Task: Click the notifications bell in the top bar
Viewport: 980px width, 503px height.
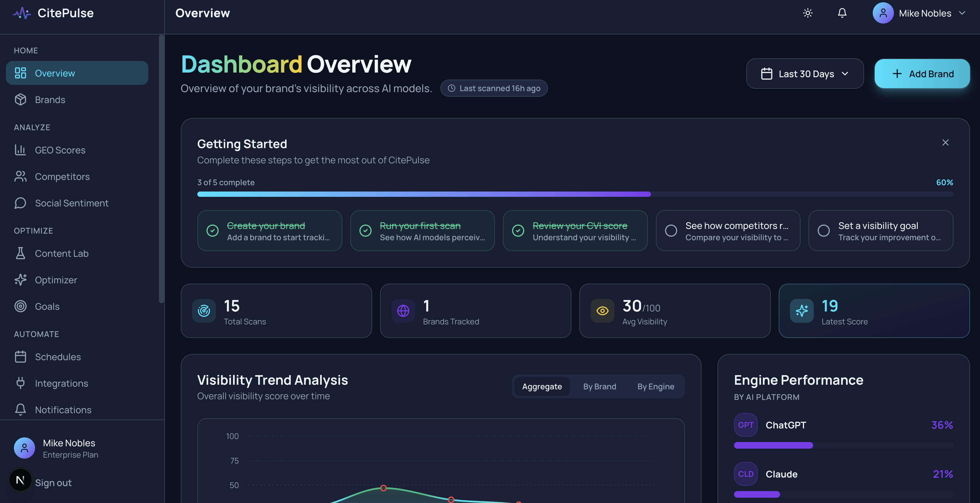Action: (842, 13)
